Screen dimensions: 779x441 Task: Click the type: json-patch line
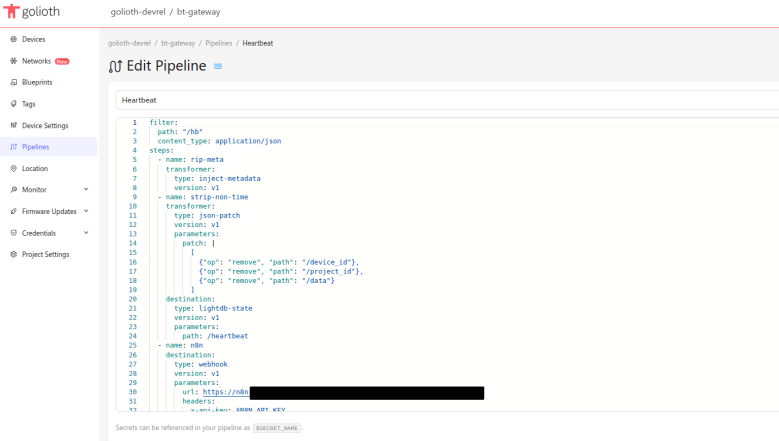click(x=207, y=216)
